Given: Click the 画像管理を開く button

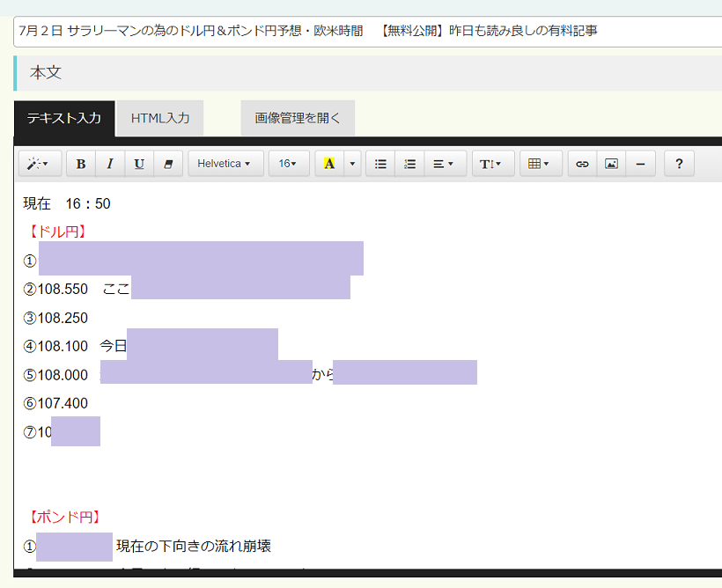Looking at the screenshot, I should pos(298,118).
